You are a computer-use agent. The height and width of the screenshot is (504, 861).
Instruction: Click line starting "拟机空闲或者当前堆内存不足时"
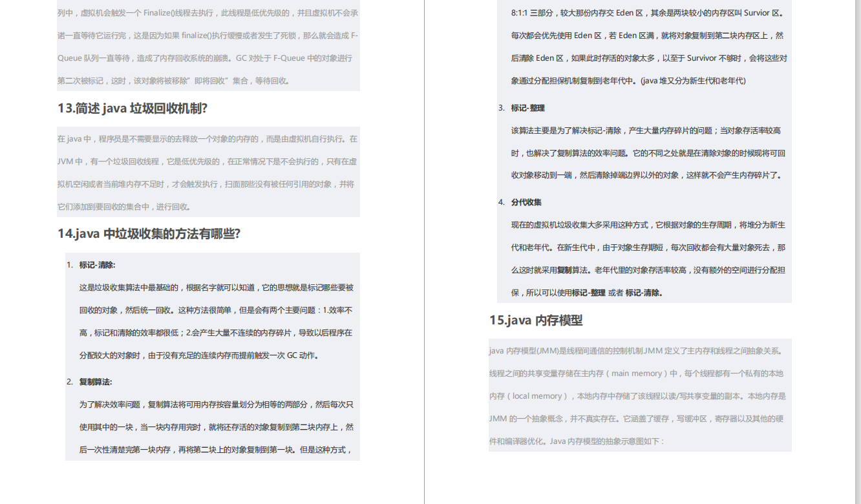tap(206, 184)
